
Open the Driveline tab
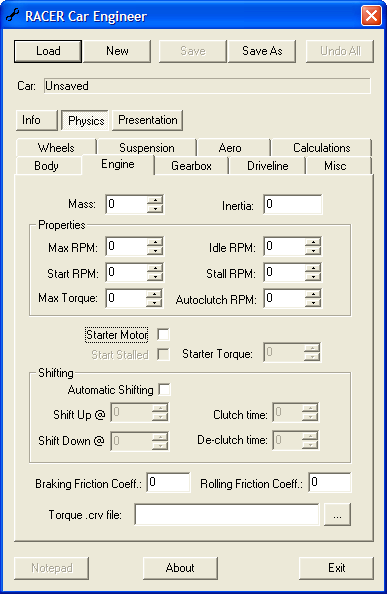(268, 166)
